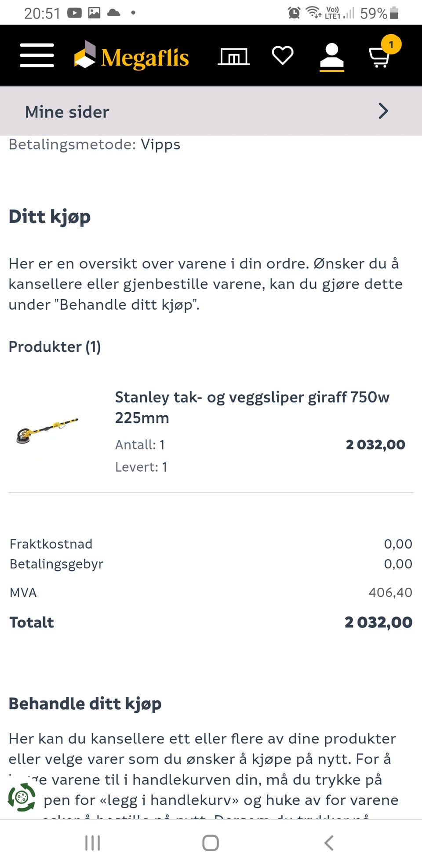Screen dimensions: 422x868
Task: Tap the Produkter (1) heading
Action: coord(55,347)
